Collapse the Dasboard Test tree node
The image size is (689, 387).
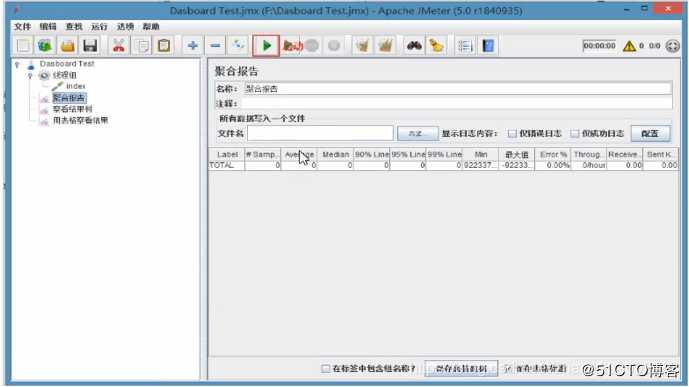tap(17, 65)
